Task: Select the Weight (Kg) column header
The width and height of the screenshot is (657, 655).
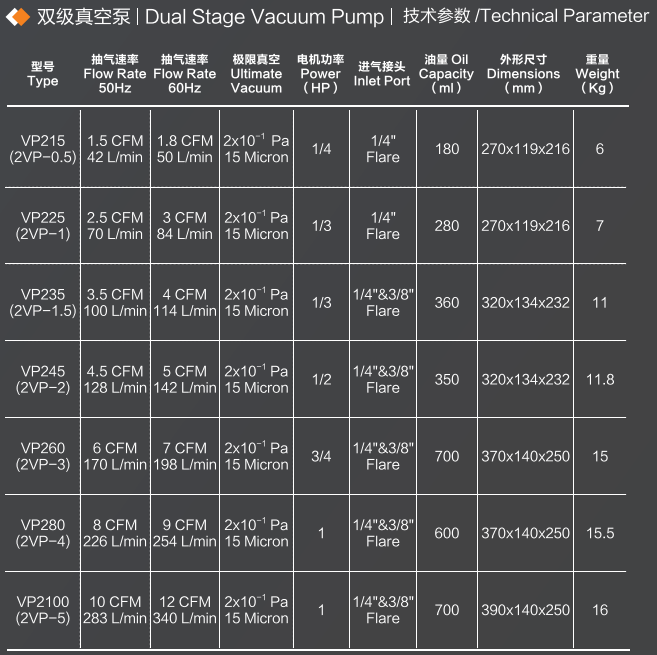Action: pyautogui.click(x=598, y=74)
